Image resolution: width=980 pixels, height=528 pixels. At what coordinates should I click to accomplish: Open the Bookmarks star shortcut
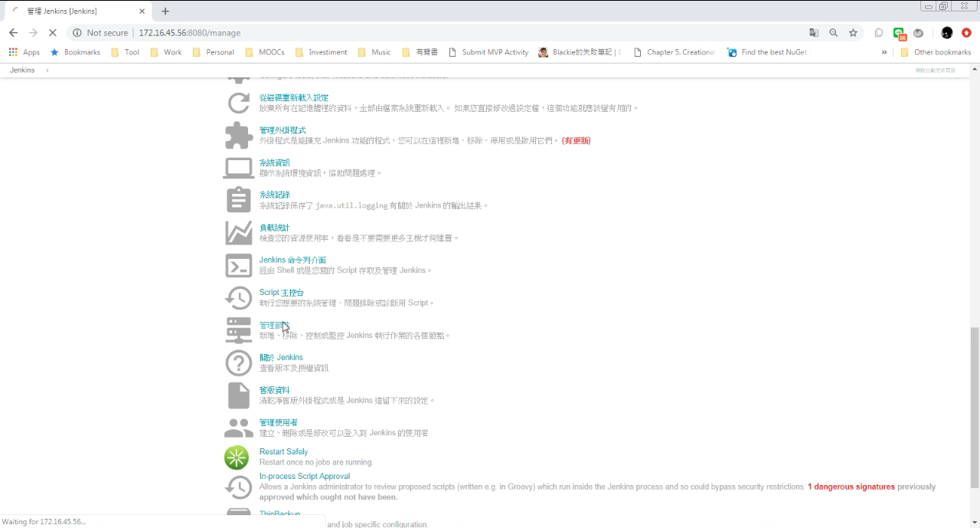pos(75,52)
